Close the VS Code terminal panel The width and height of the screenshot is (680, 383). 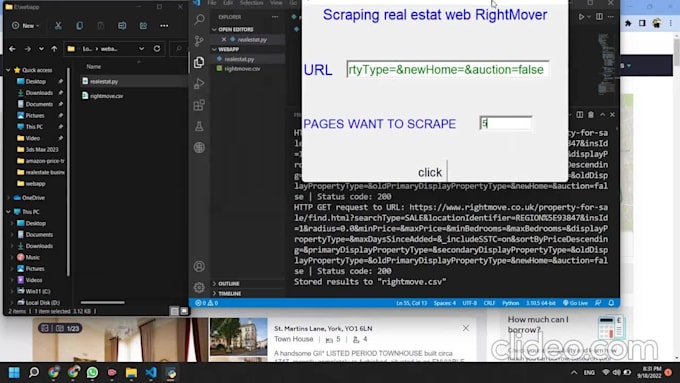pos(612,115)
